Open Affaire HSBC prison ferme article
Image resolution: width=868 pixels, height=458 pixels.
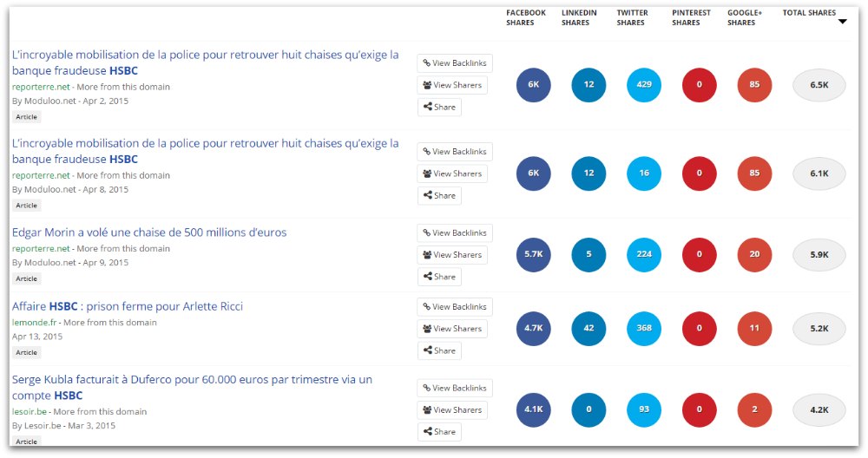point(128,306)
